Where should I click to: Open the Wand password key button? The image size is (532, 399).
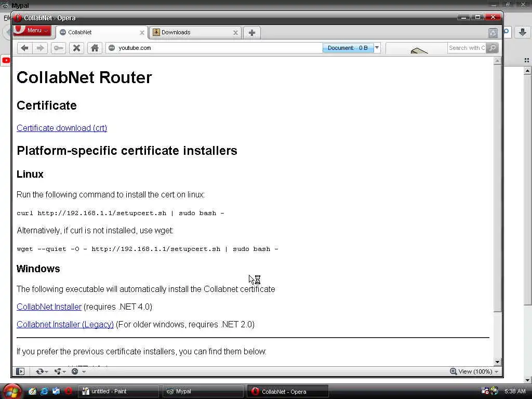(x=58, y=48)
